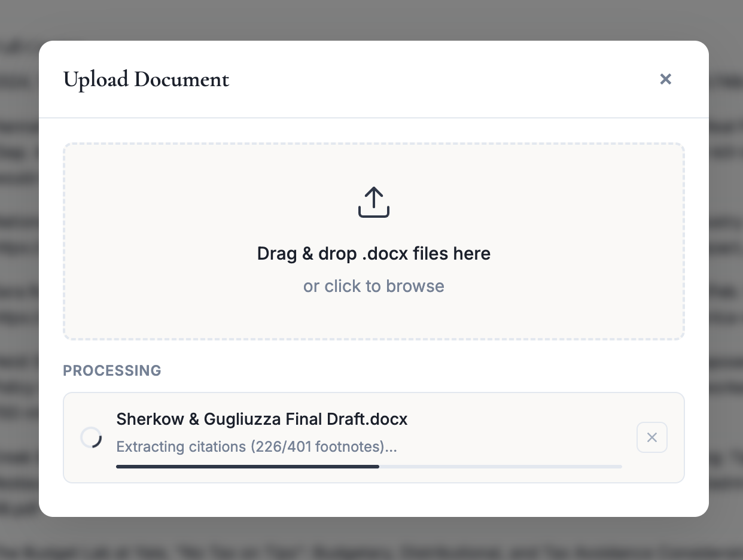This screenshot has height=560, width=743.
Task: Click the upload symbol inside the drop zone
Action: (374, 202)
